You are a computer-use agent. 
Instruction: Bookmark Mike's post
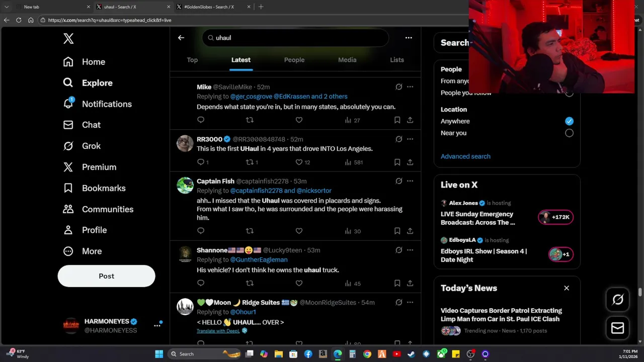pos(397,120)
